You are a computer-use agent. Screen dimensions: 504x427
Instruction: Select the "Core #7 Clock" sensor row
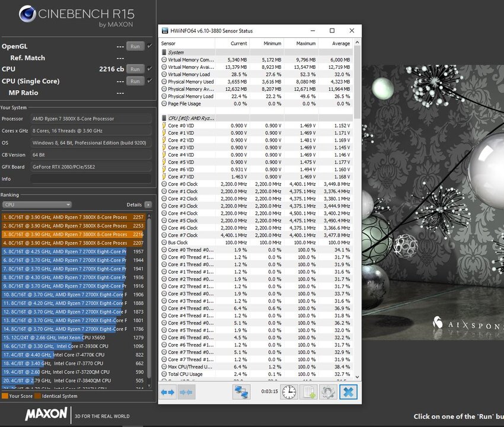coord(256,235)
